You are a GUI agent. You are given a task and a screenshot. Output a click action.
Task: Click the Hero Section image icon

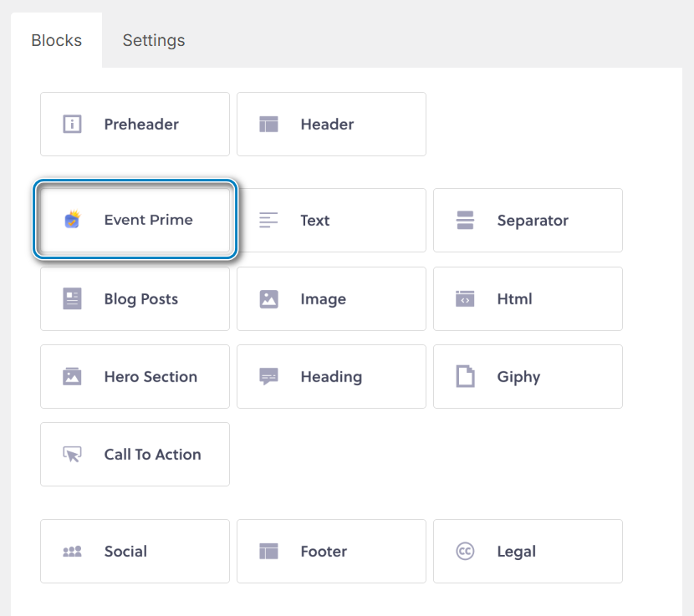[x=72, y=377]
